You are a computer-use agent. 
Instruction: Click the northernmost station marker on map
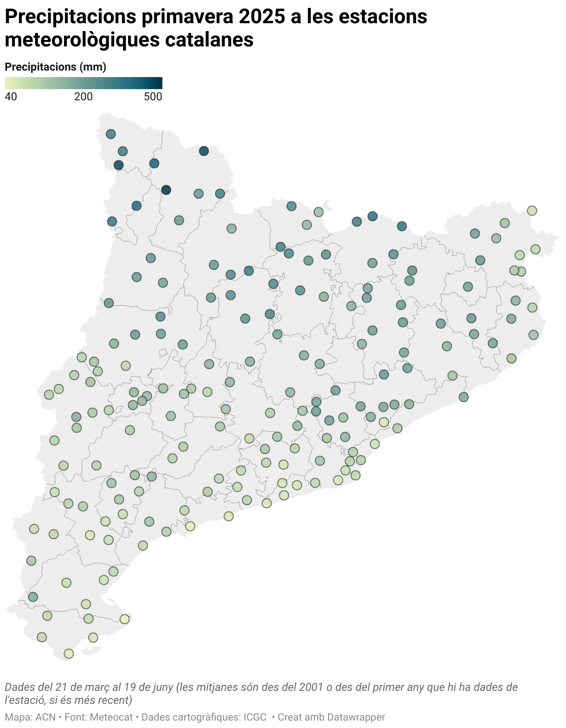110,134
